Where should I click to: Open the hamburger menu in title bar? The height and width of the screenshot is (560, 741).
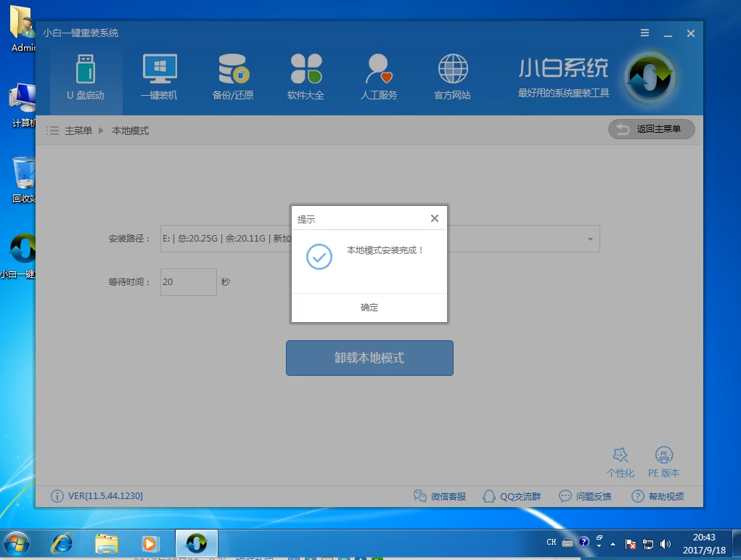(645, 33)
